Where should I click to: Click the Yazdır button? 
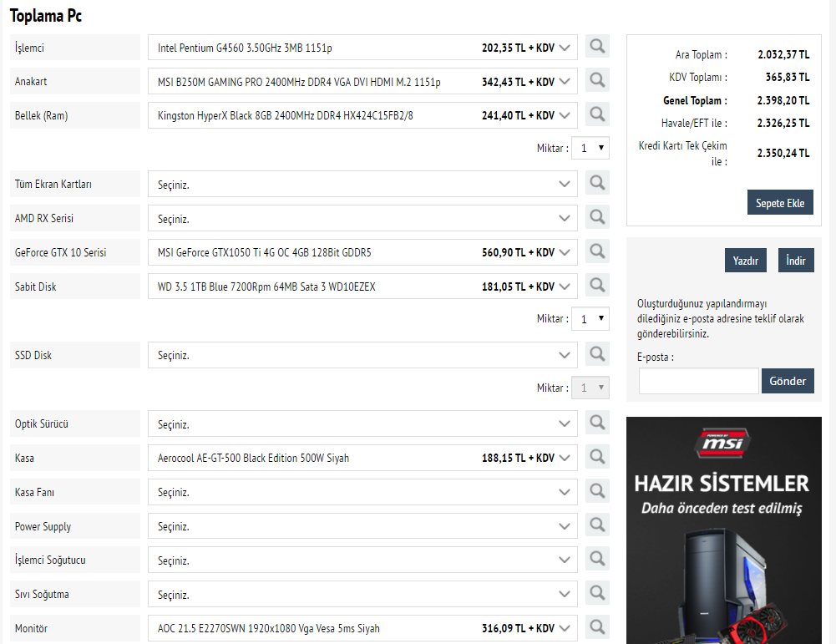coord(745,260)
